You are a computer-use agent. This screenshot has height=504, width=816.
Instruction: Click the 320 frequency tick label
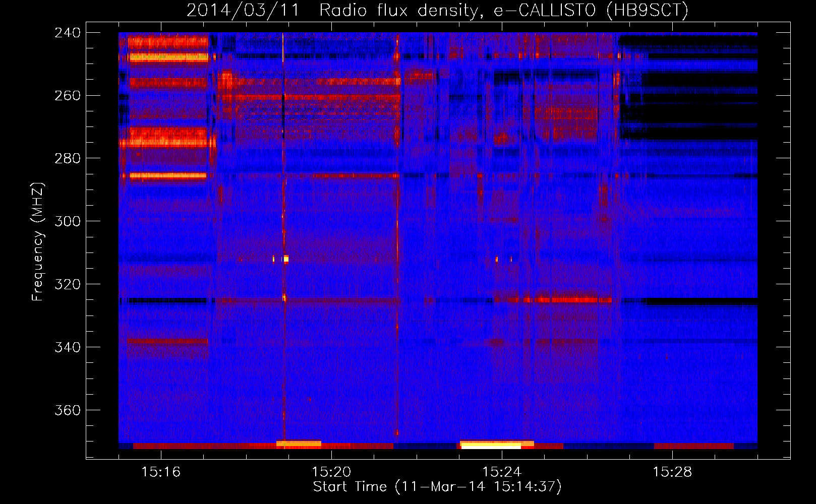(x=67, y=285)
